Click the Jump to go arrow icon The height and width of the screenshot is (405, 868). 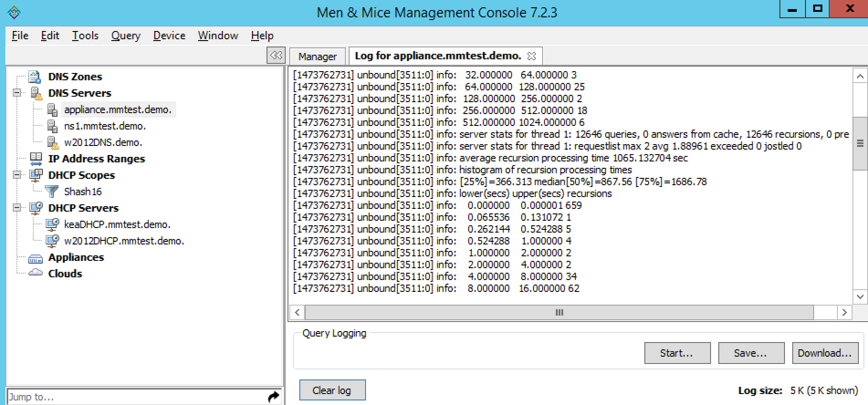pos(273,397)
